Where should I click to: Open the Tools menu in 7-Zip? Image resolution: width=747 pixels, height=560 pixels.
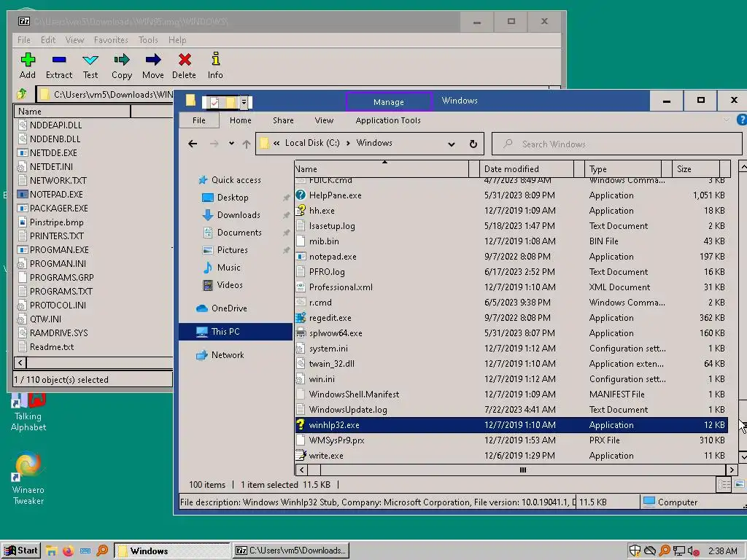pyautogui.click(x=148, y=40)
